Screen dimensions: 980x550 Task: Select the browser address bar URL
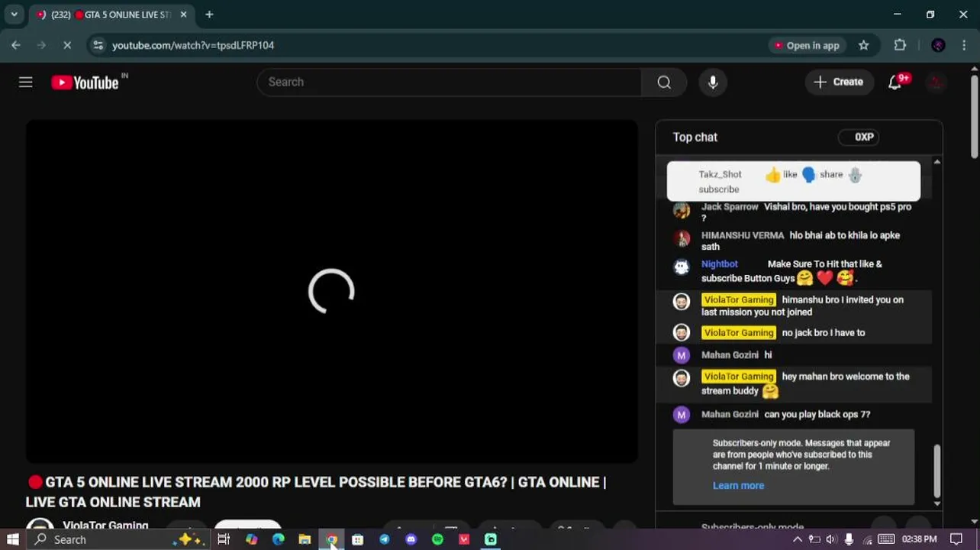193,46
